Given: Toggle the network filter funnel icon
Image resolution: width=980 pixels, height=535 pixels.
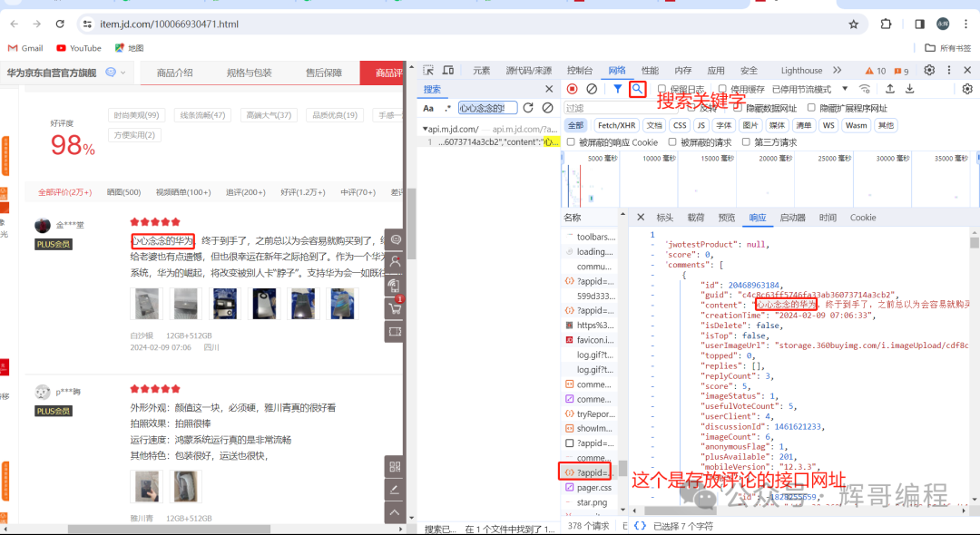Looking at the screenshot, I should (x=618, y=89).
